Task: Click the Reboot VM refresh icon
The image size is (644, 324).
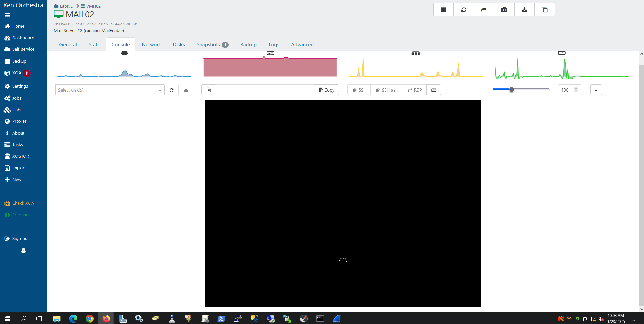Action: coord(464,10)
